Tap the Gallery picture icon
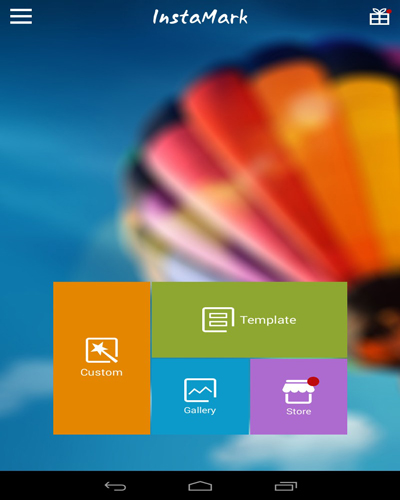This screenshot has width=400, height=500. 200,390
